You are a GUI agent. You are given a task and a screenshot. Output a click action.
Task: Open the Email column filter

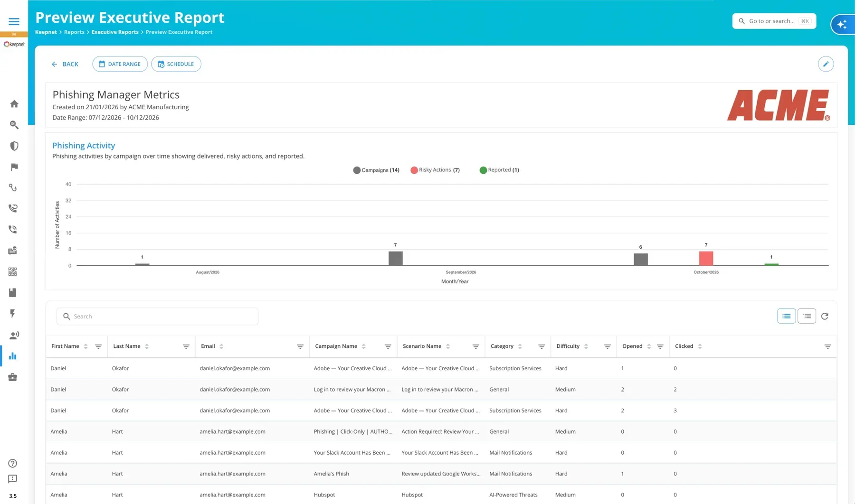(300, 346)
